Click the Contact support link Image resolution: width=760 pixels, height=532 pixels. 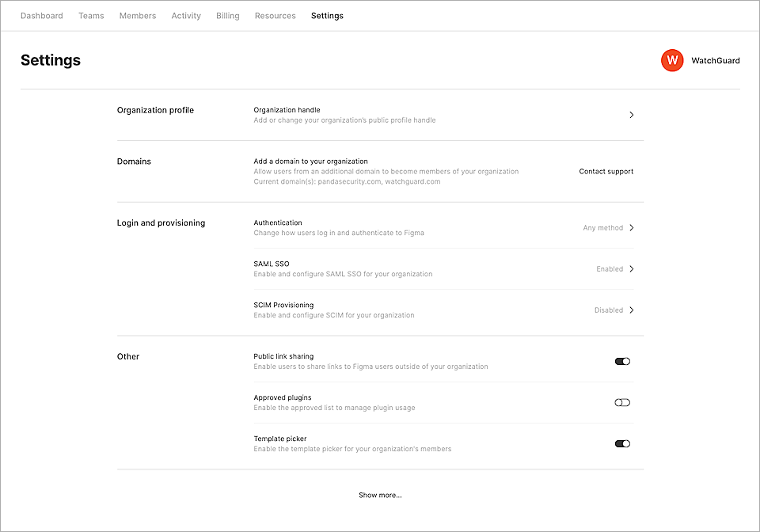(x=606, y=171)
